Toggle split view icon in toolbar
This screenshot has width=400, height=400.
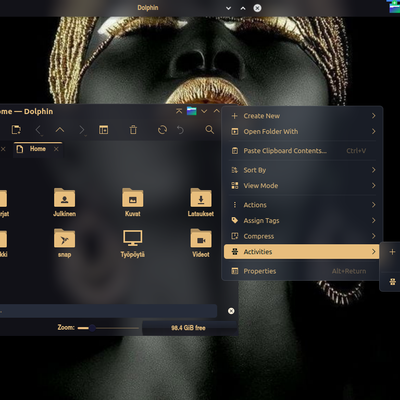[x=103, y=130]
